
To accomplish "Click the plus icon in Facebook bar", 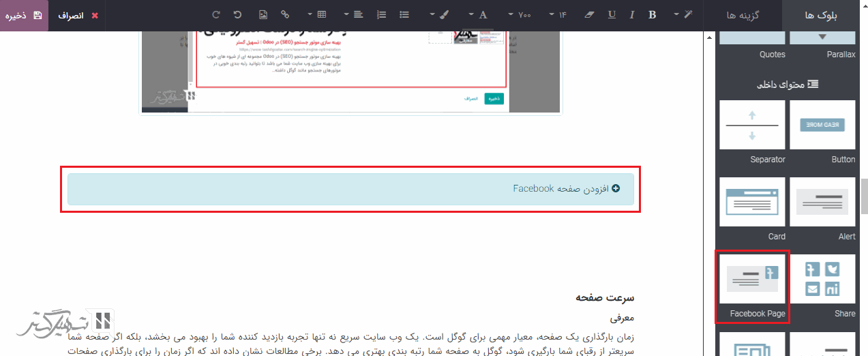I will tap(616, 189).
